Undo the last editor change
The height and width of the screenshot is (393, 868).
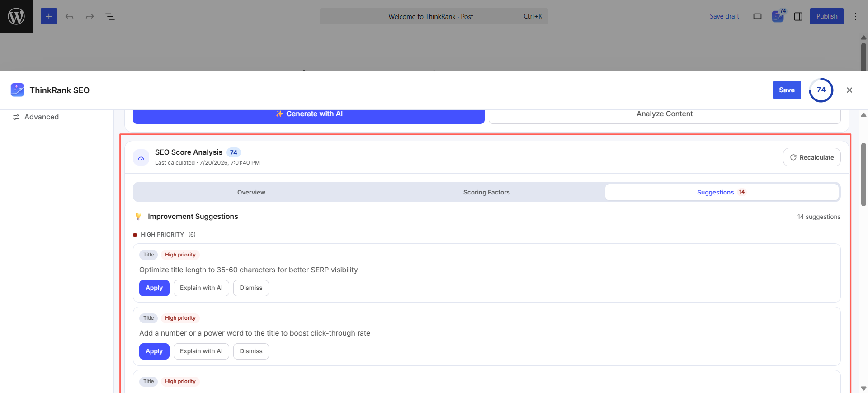(69, 16)
